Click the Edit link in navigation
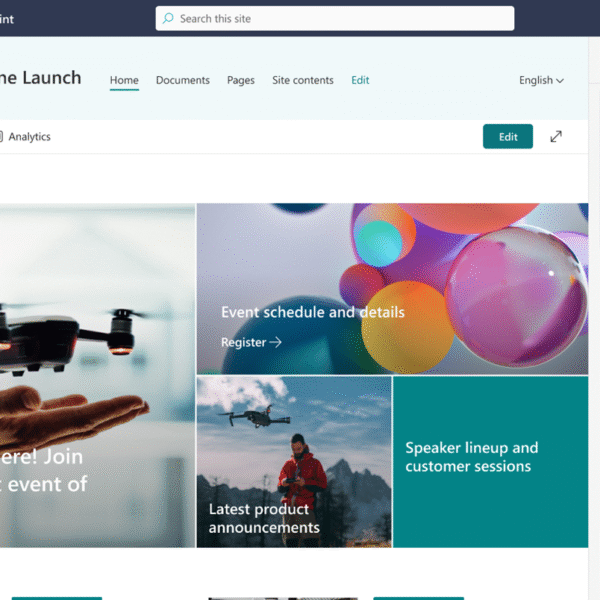The image size is (600, 600). [360, 80]
